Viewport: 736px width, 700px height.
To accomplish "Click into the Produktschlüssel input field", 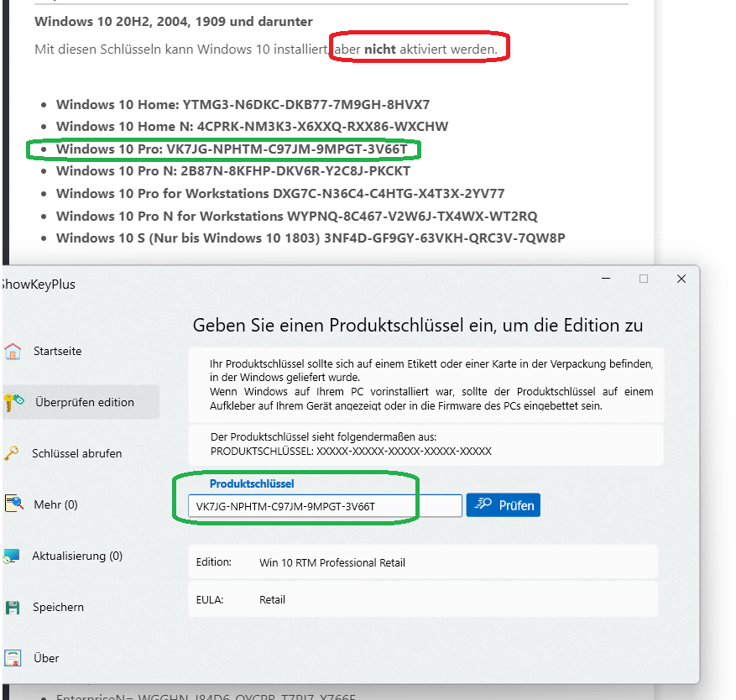I will pyautogui.click(x=325, y=506).
